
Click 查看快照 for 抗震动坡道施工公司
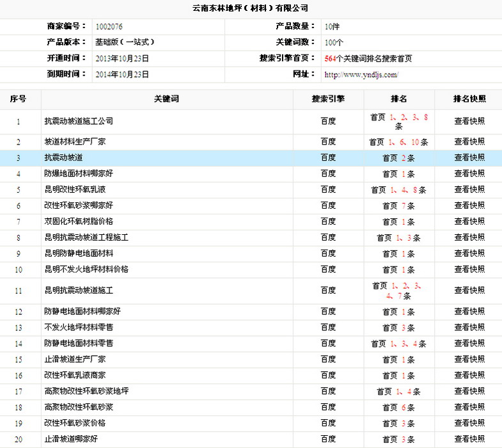(x=469, y=121)
